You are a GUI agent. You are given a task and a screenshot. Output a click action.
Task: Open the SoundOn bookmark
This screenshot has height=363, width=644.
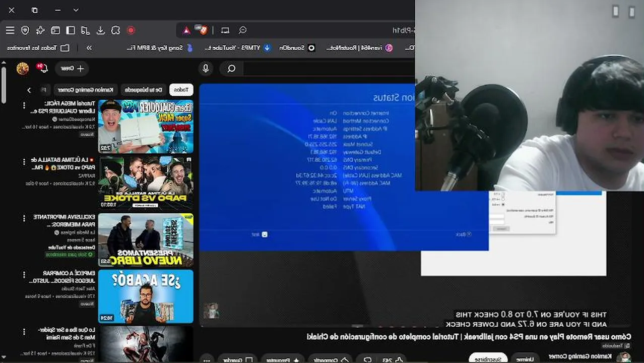297,48
